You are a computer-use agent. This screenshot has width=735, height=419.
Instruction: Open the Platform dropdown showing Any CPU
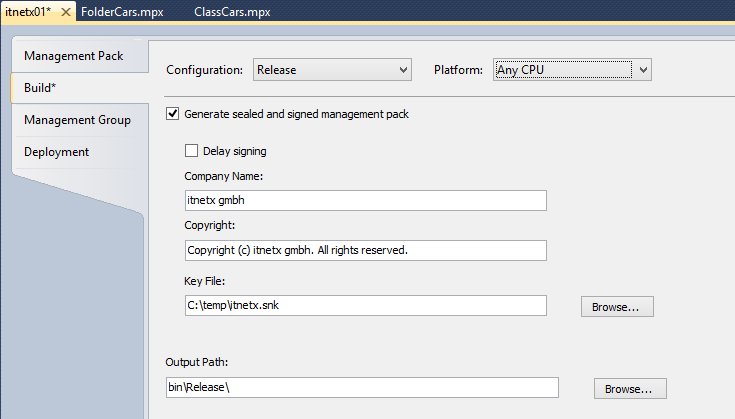(573, 70)
